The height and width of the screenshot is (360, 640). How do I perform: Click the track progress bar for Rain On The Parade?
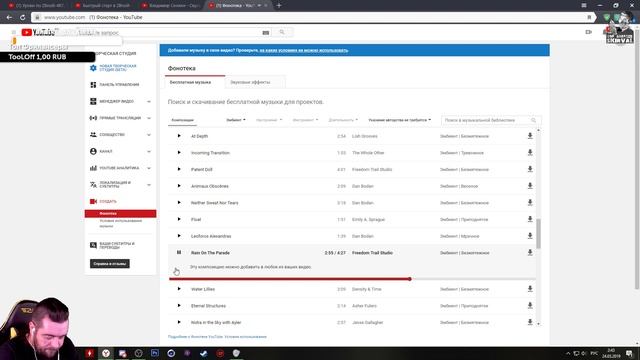[352, 279]
